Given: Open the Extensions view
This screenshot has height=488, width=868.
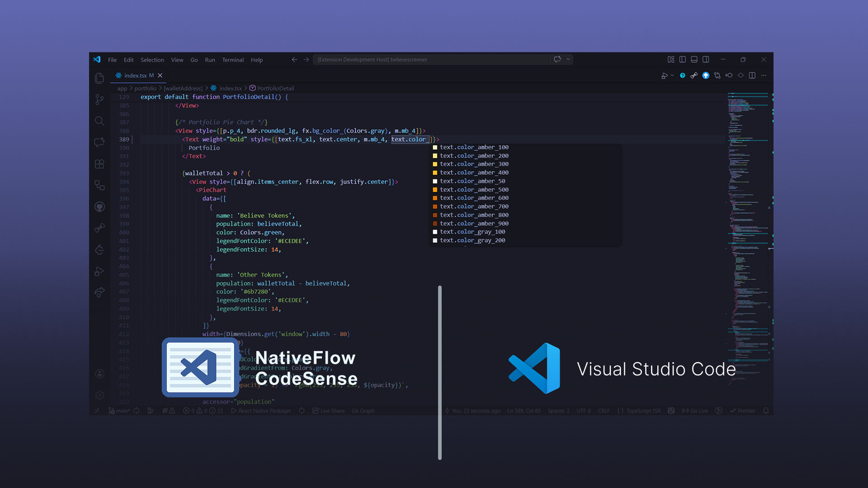Looking at the screenshot, I should coord(99,164).
